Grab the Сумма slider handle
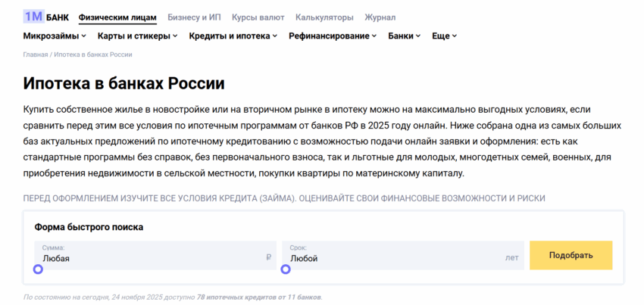The image size is (644, 305). pyautogui.click(x=39, y=269)
